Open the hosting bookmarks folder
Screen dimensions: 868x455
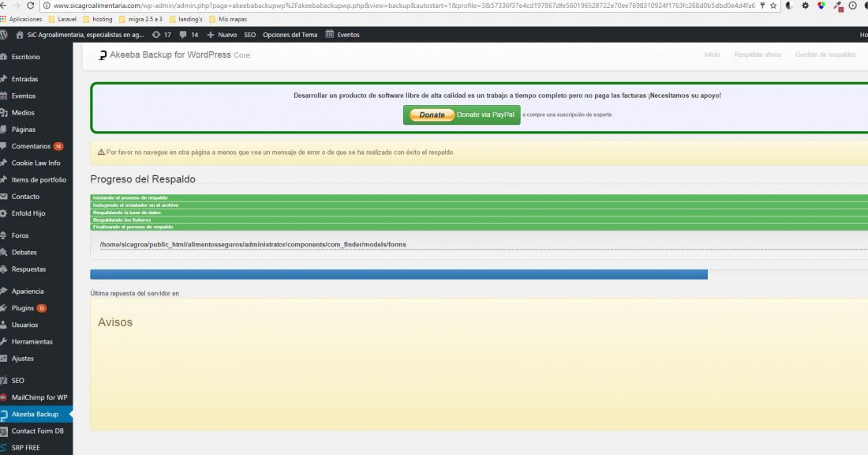click(x=97, y=19)
